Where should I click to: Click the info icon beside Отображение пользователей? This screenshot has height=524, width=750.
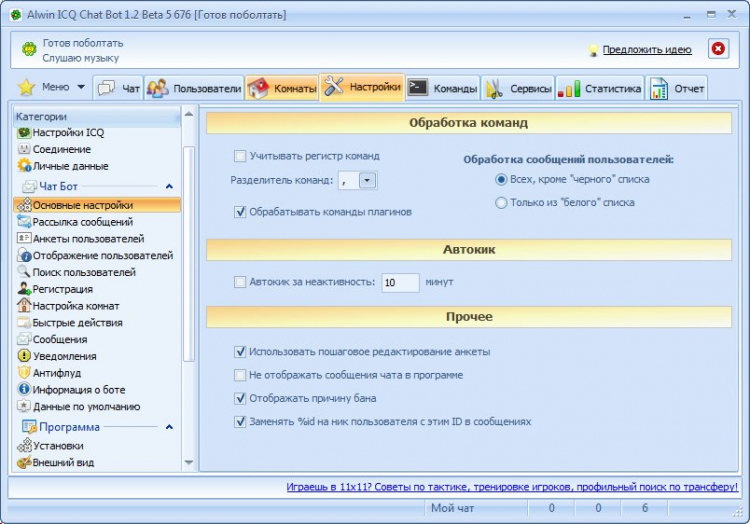point(24,255)
